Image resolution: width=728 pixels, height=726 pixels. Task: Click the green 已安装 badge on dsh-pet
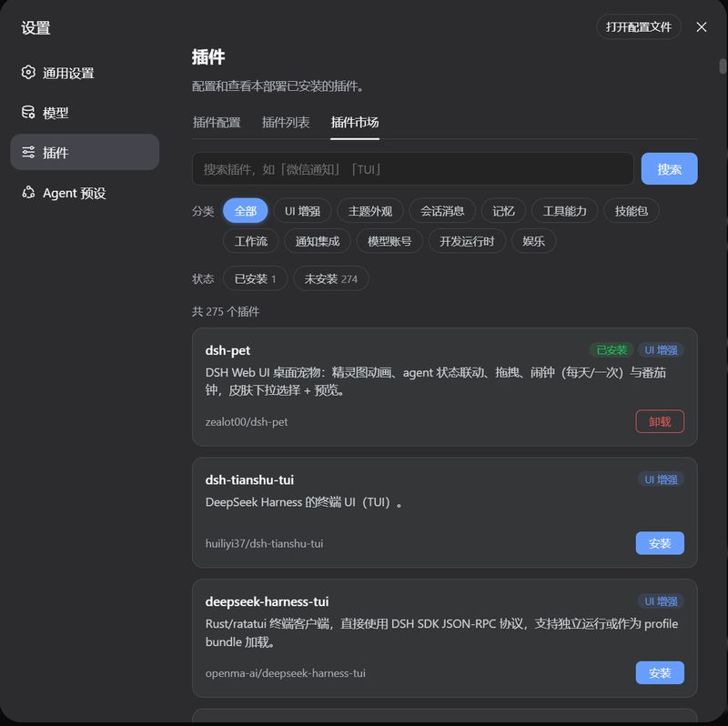tap(612, 349)
